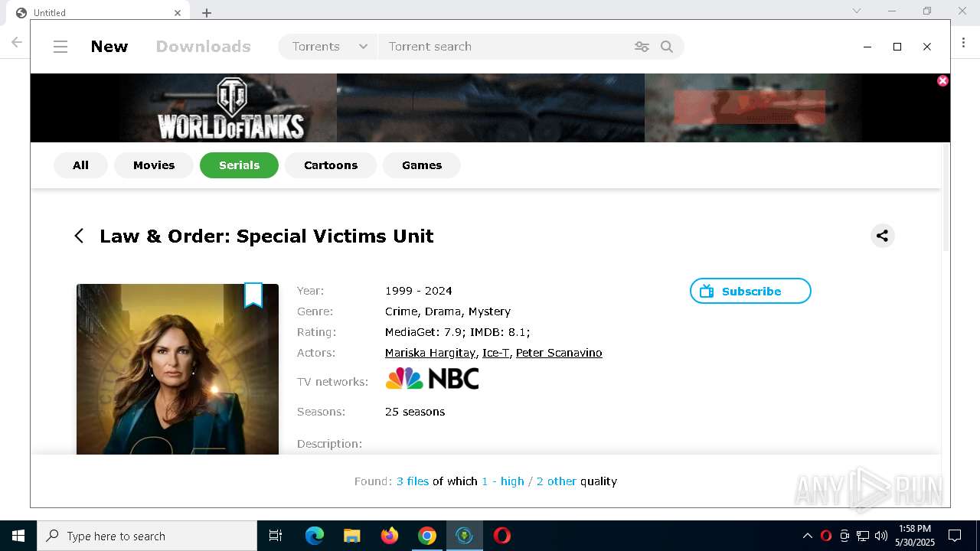
Task: Click the Windows taskbar search box
Action: 147,536
